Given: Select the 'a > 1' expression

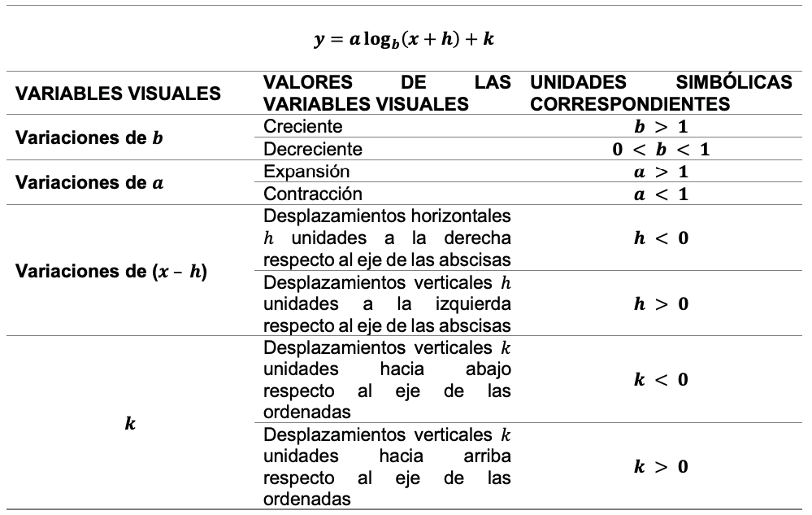Looking at the screenshot, I should pos(660,172).
